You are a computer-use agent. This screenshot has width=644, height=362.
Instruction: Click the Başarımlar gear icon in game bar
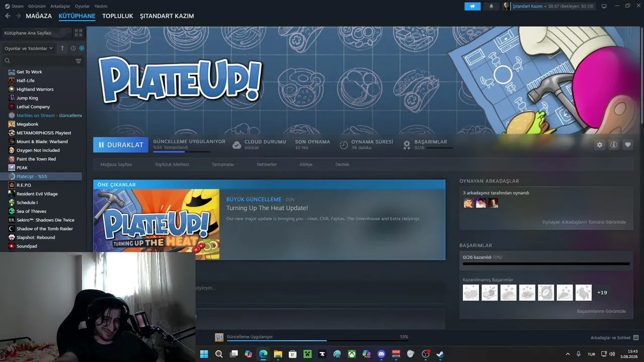[x=407, y=145]
